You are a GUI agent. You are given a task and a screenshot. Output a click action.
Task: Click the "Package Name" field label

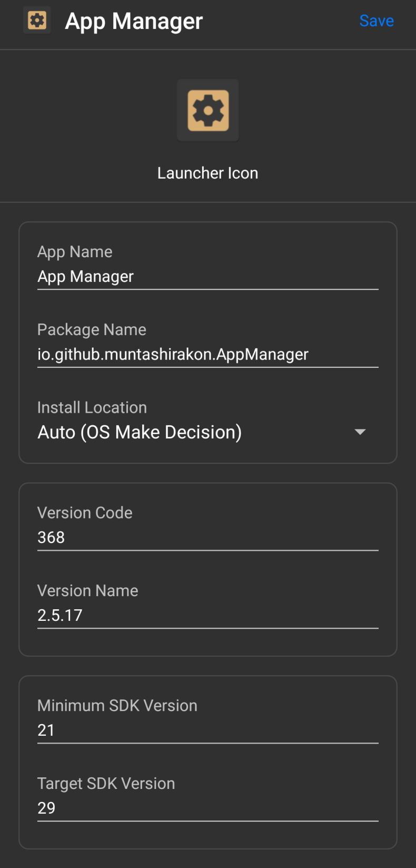click(x=92, y=330)
